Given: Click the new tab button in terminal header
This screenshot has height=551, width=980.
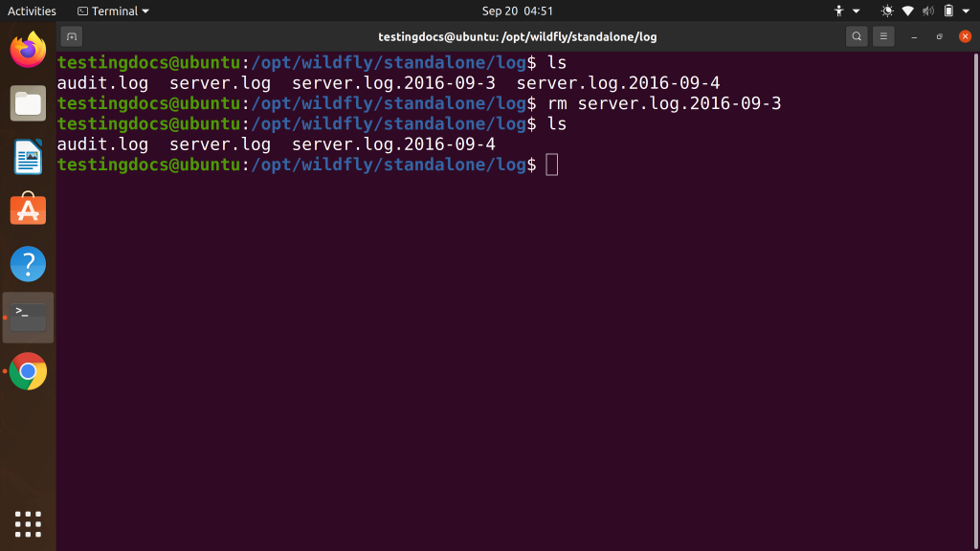Looking at the screenshot, I should pos(72,35).
